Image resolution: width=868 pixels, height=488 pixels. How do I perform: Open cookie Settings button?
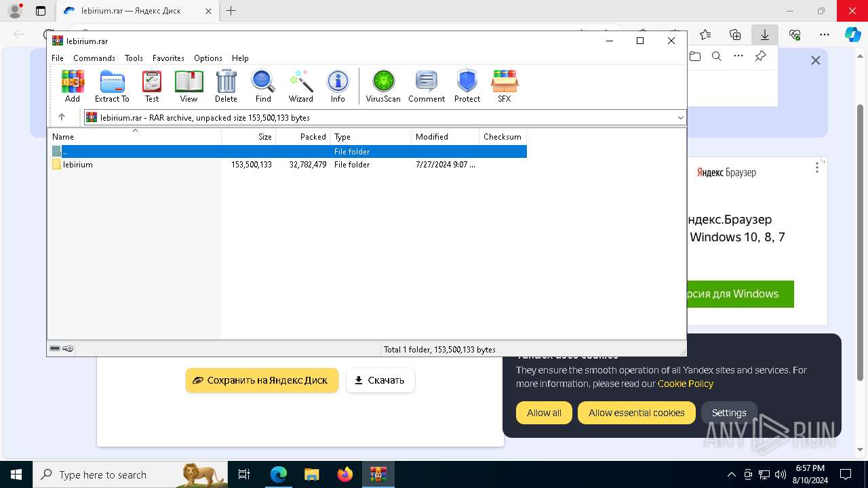[x=729, y=413]
